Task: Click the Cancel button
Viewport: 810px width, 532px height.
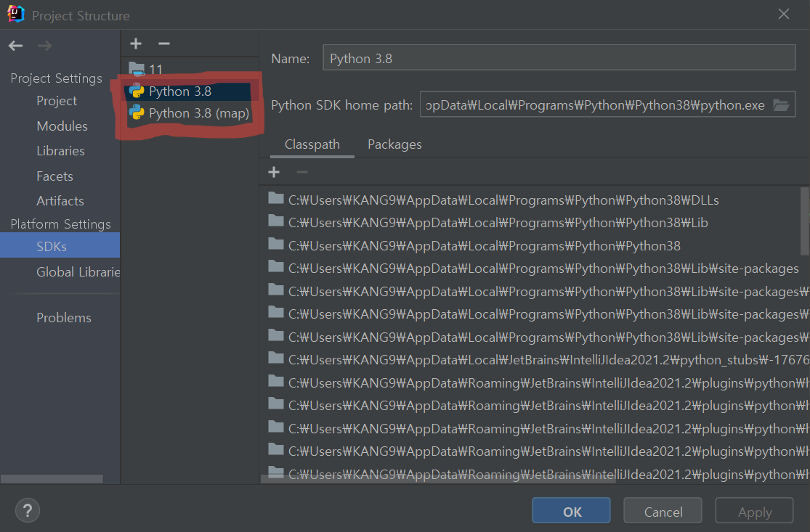Action: [663, 511]
